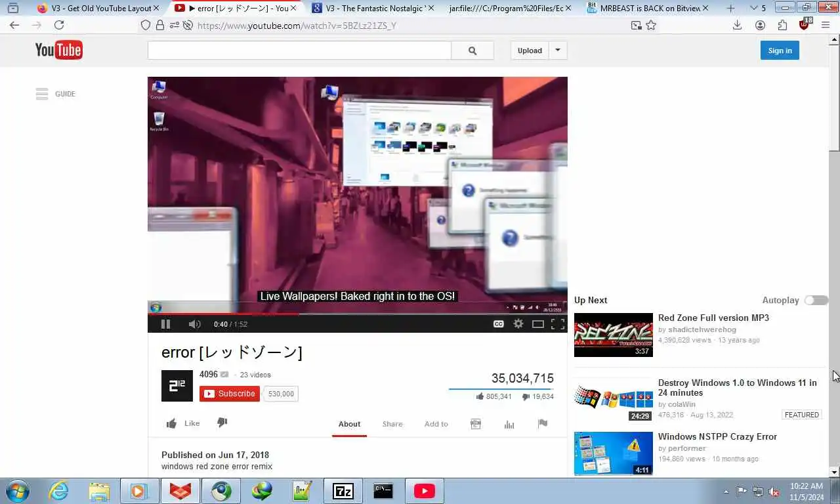Viewport: 840px width, 504px height.
Task: Bookmark this page with star
Action: click(651, 25)
